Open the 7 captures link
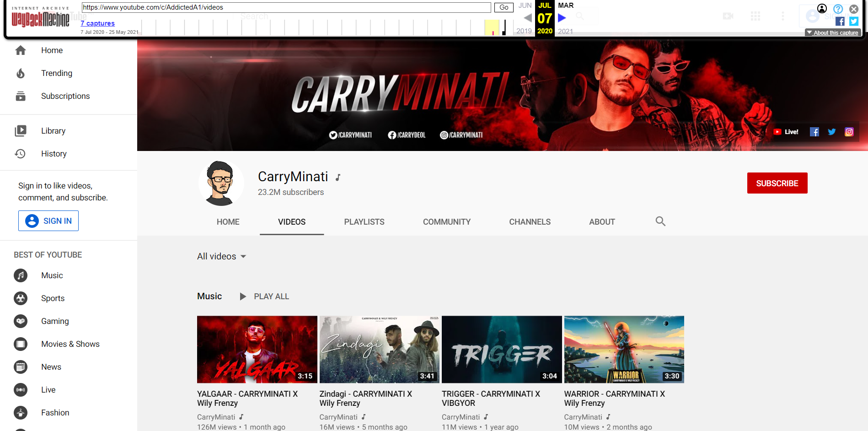This screenshot has width=868, height=431. [x=98, y=23]
